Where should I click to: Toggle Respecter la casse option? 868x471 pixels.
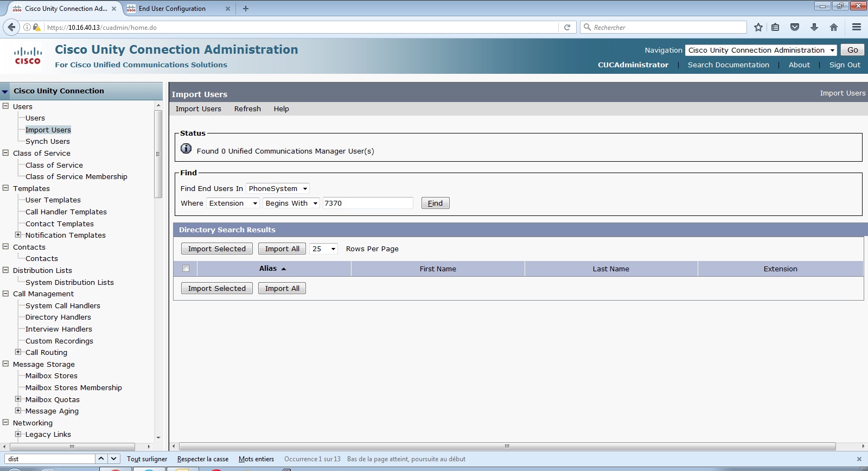click(203, 459)
